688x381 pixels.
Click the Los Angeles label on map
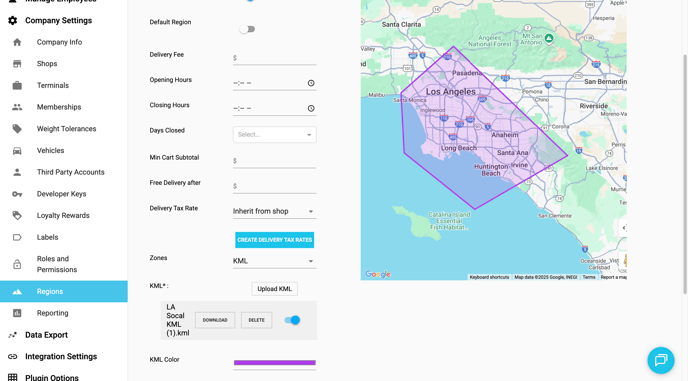click(x=451, y=92)
